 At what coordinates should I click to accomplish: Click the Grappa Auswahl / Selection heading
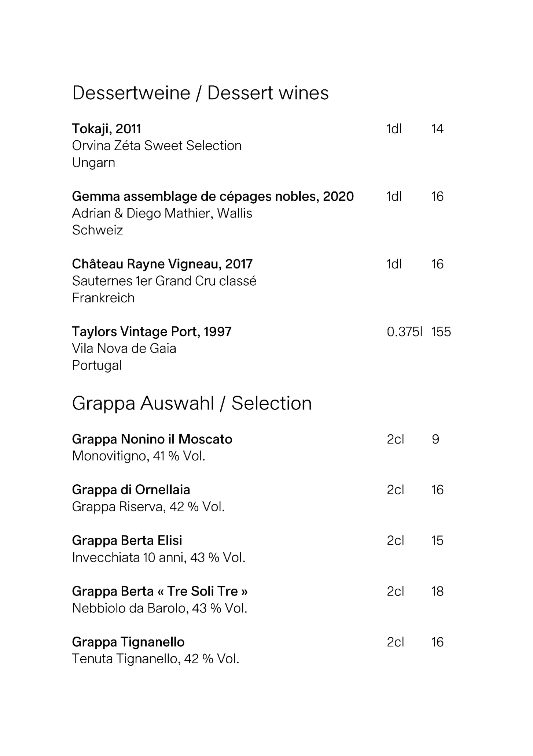coord(192,403)
